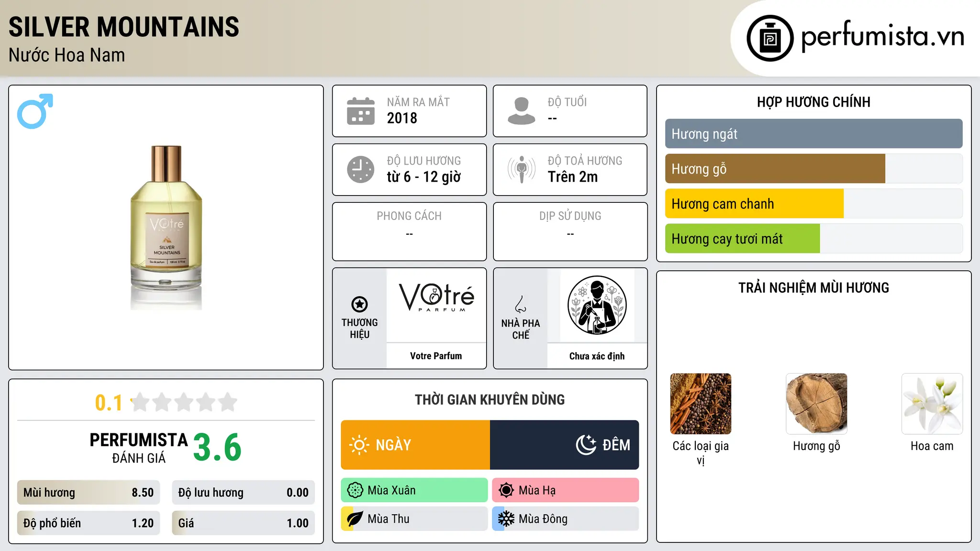This screenshot has height=551, width=980.
Task: Click the PERFUMISTA ĐÁNH GIÁ label
Action: coord(139,448)
